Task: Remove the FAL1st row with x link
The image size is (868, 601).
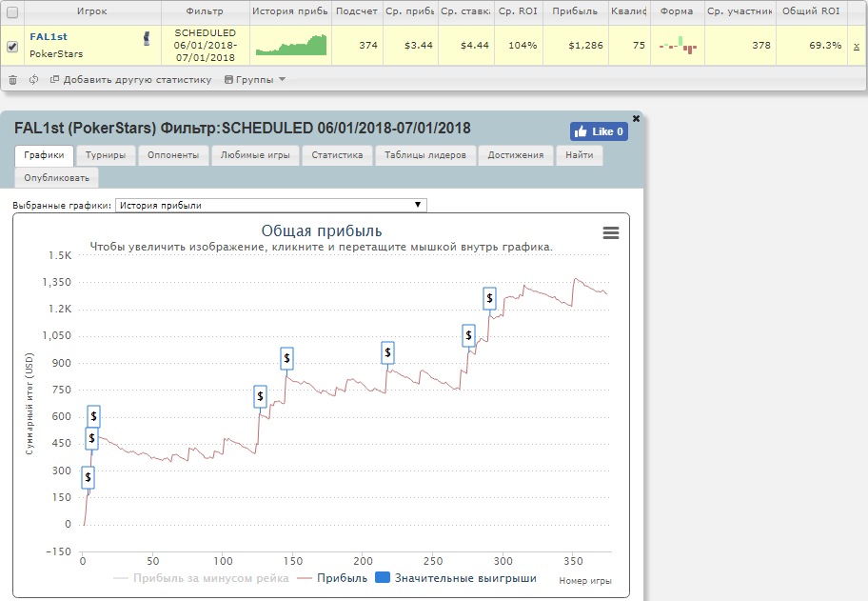Action: coord(857,47)
